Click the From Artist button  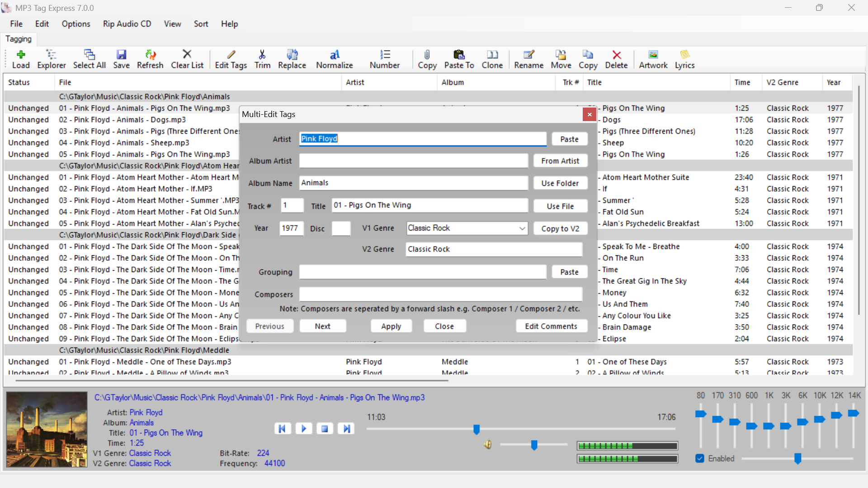560,161
